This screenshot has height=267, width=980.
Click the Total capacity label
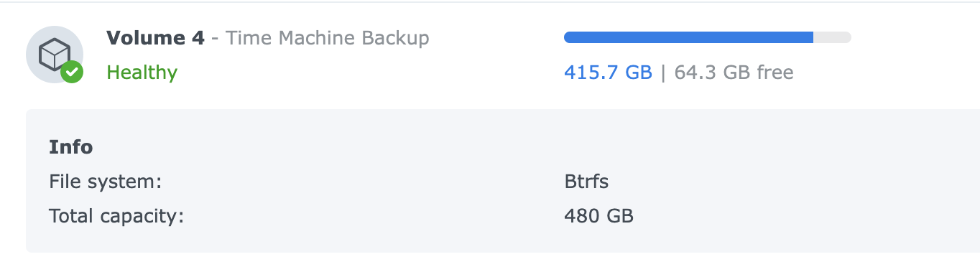(116, 215)
